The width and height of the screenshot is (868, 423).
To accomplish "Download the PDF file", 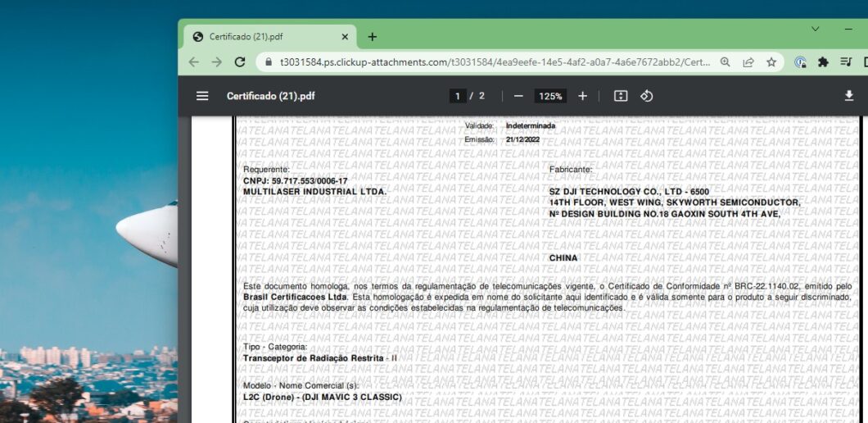I will click(x=848, y=96).
